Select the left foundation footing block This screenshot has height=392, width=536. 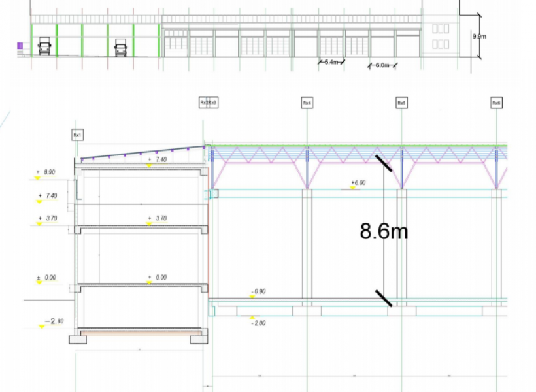tap(79, 339)
